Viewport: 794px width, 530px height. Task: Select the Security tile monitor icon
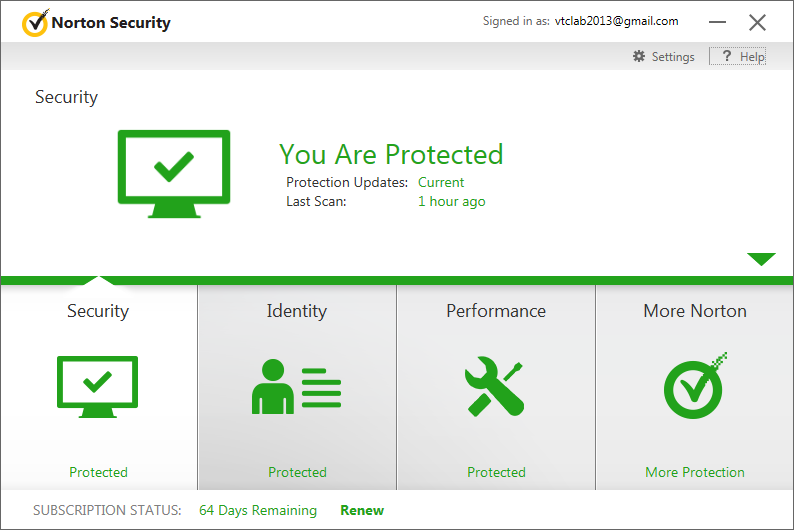point(97,386)
